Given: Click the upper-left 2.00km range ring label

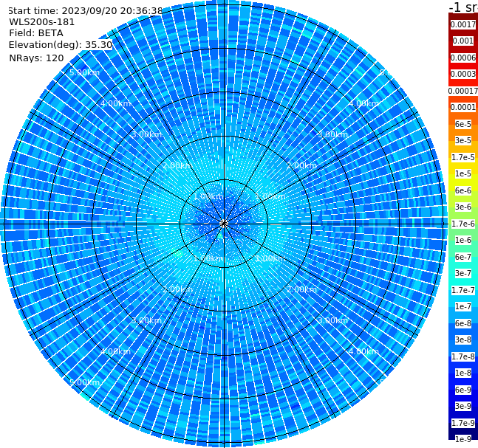Looking at the screenshot, I should [177, 165].
